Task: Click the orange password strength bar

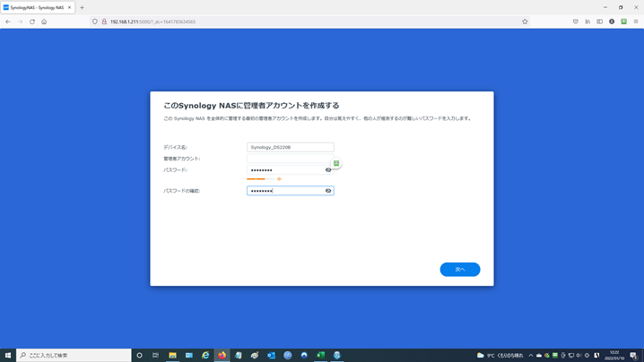Action: tap(260, 179)
